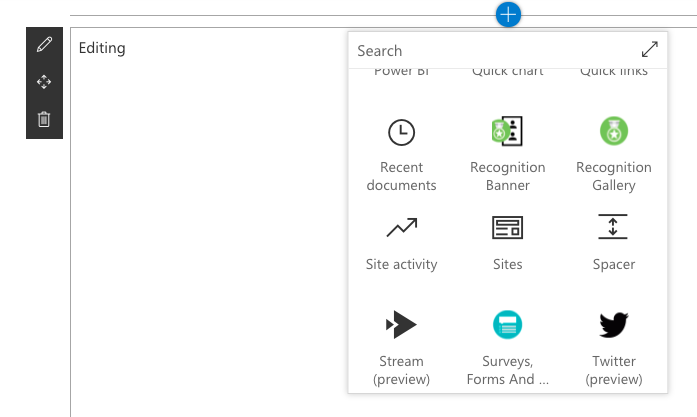Delete web part using trash icon
Viewport: 697px width, 417px height.
click(44, 119)
